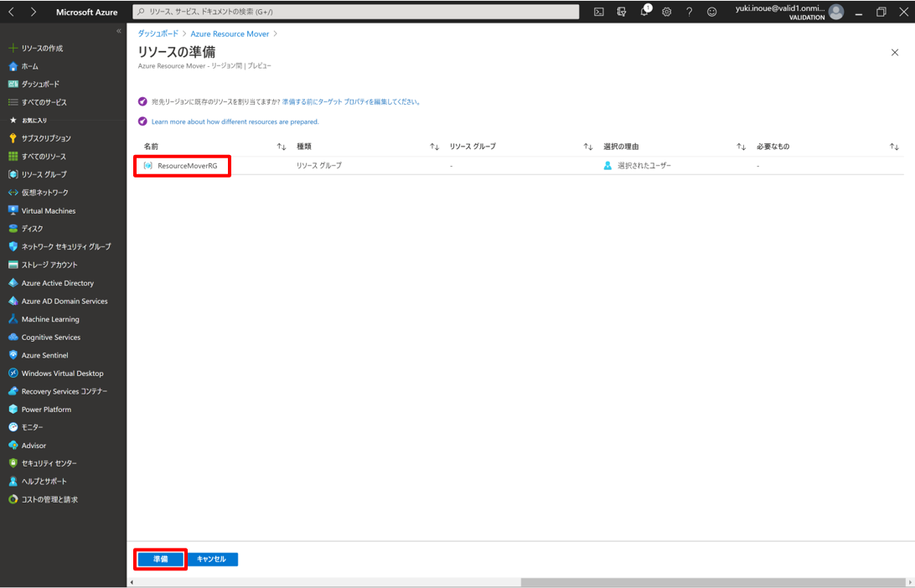The image size is (915, 588).
Task: Open すべてのサービス list icon
Action: coord(13,102)
